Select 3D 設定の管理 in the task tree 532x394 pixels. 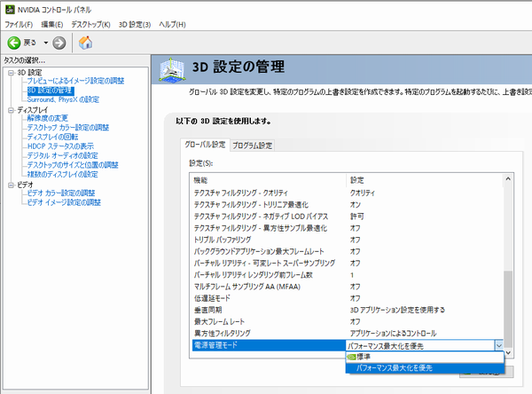pos(51,91)
